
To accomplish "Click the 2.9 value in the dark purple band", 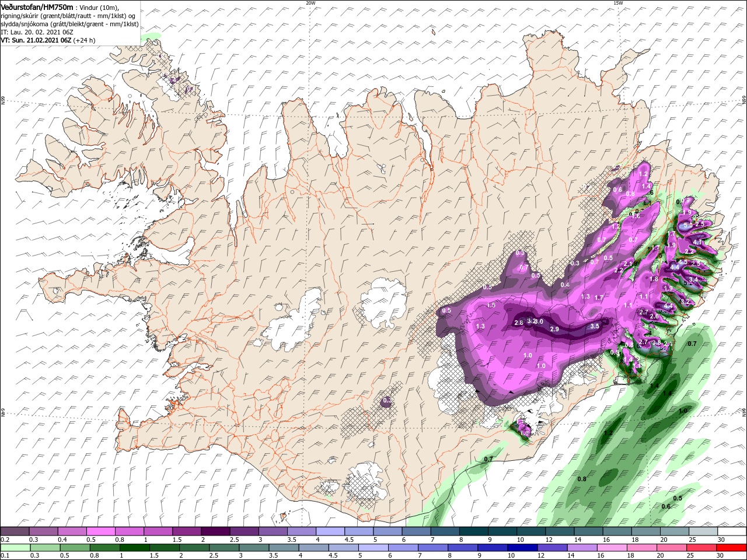I will coord(554,330).
